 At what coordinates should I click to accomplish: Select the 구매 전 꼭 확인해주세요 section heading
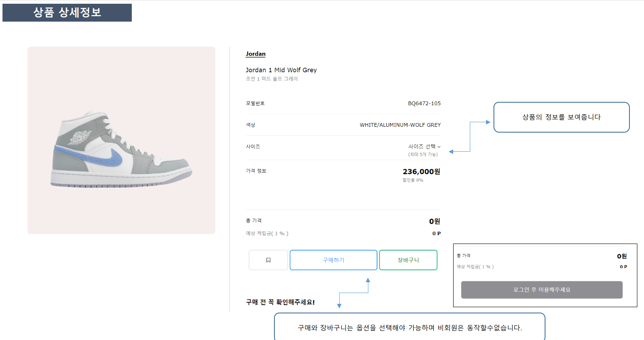(280, 302)
